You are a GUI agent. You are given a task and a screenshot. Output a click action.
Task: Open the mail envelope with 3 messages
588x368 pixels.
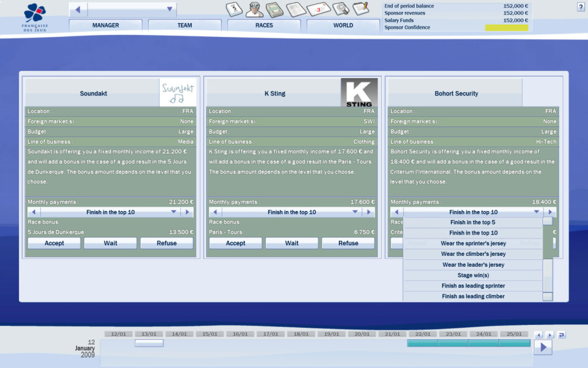[x=319, y=9]
